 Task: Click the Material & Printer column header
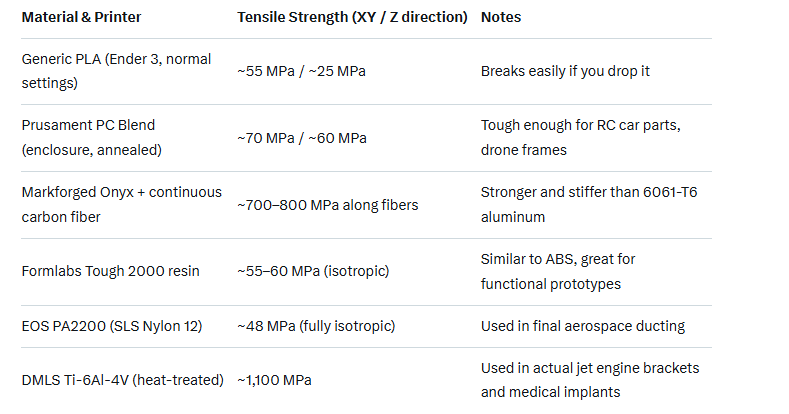[83, 18]
